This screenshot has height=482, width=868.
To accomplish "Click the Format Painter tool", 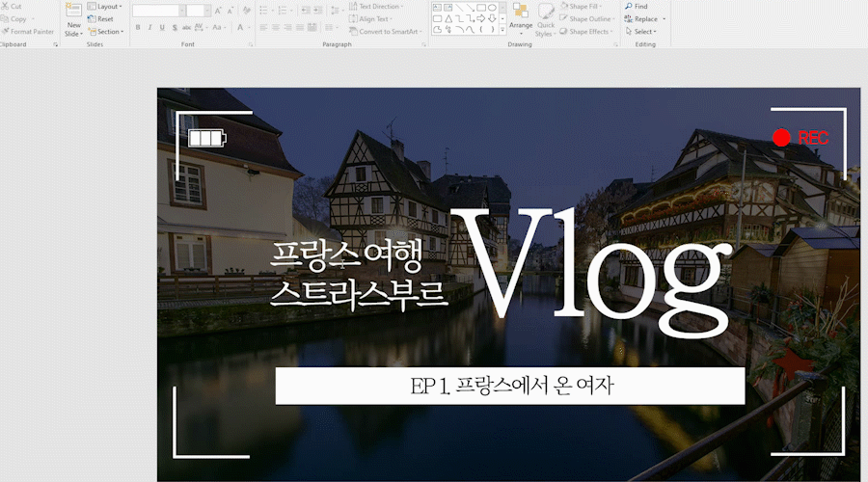I will [x=31, y=31].
